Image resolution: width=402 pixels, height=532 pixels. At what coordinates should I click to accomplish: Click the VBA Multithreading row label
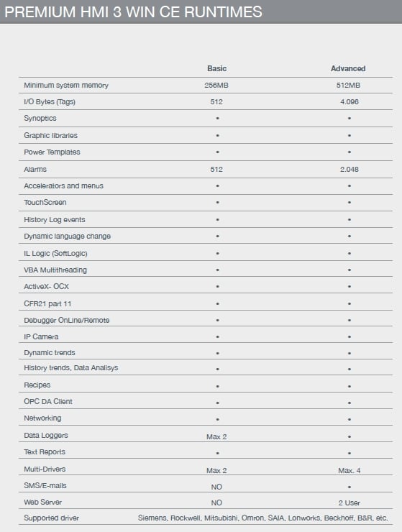55,270
